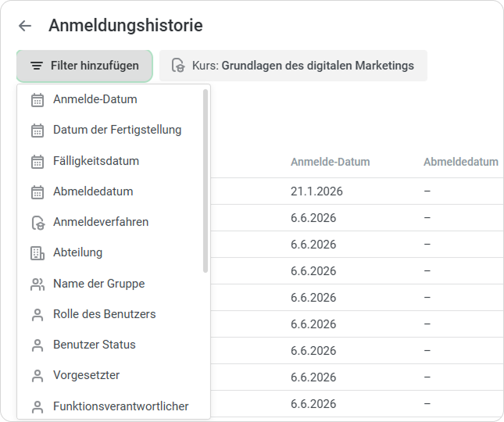
Task: Select Anmeldeverfahren filter option
Action: (111, 222)
